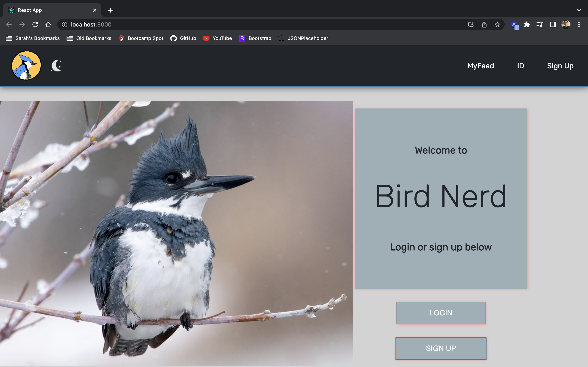Image resolution: width=588 pixels, height=367 pixels.
Task: Open the browser extensions puzzle icon
Action: [x=527, y=24]
